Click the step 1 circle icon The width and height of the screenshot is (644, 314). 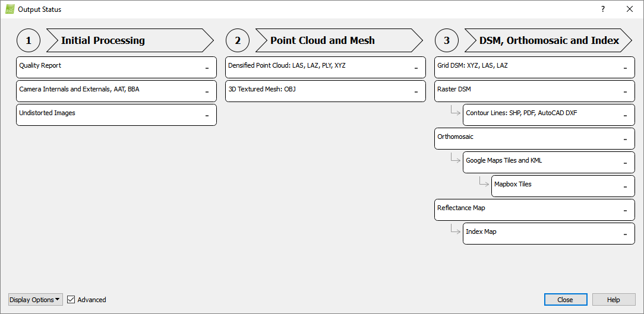coord(29,40)
